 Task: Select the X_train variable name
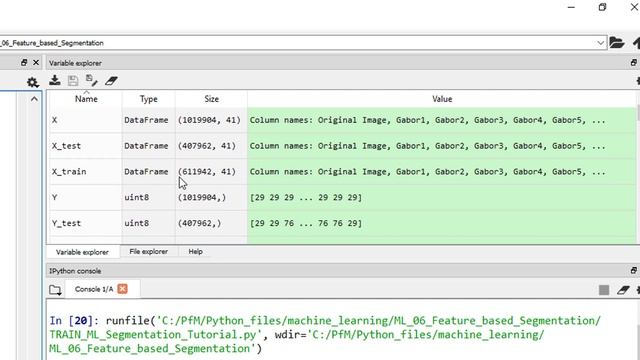[69, 171]
